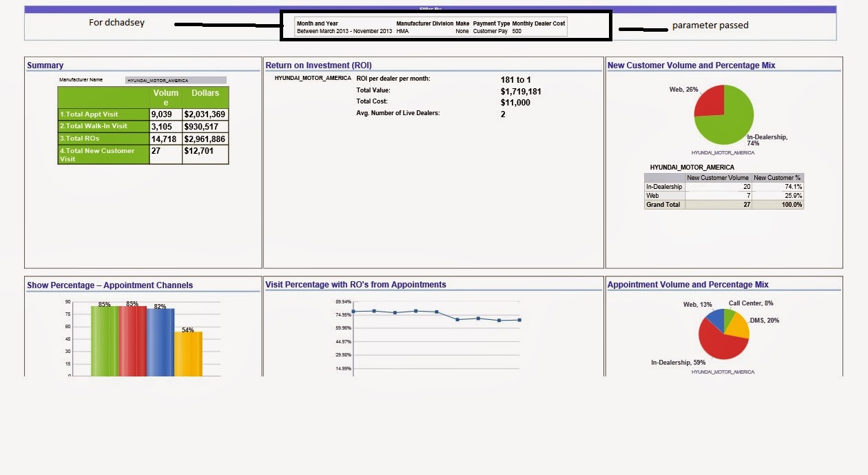Image resolution: width=868 pixels, height=475 pixels.
Task: Click the Grand Total row in customer table
Action: click(x=663, y=204)
